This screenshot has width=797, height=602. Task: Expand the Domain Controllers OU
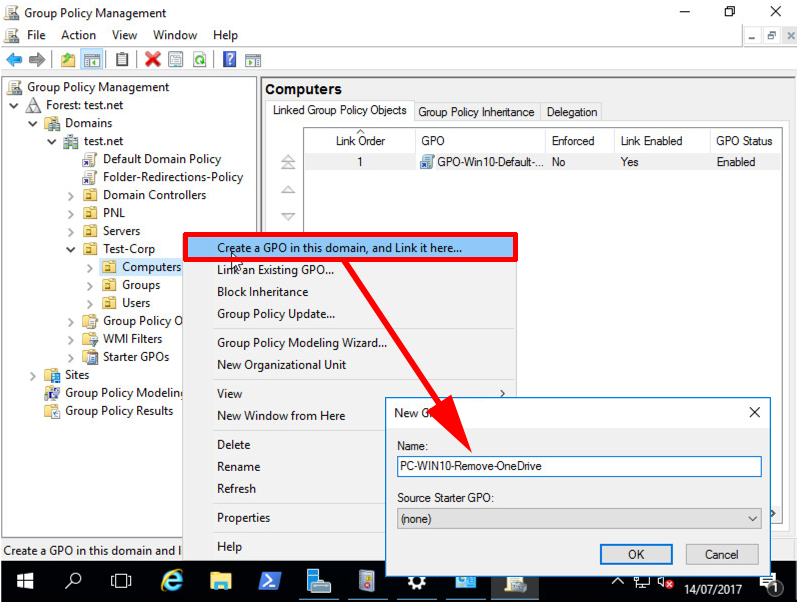click(x=71, y=196)
